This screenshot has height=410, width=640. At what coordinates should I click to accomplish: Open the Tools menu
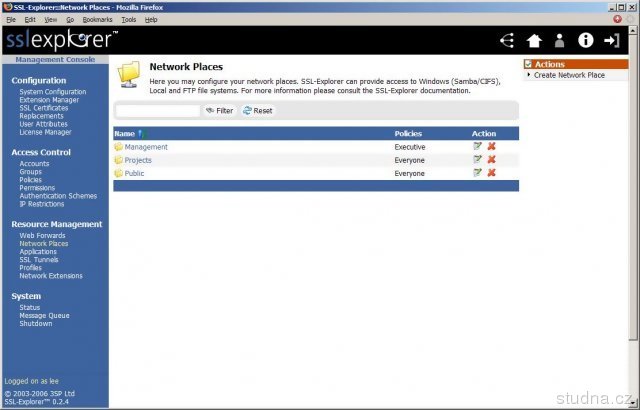(128, 19)
